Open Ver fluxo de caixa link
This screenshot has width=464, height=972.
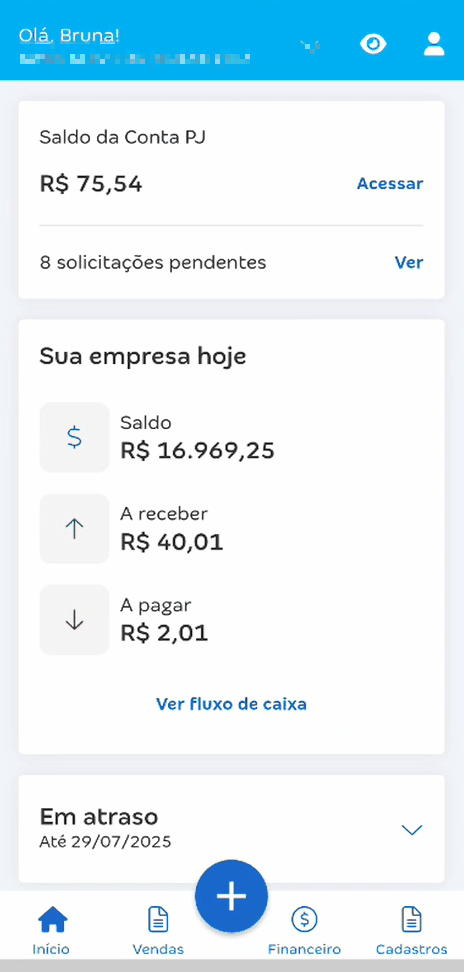231,704
